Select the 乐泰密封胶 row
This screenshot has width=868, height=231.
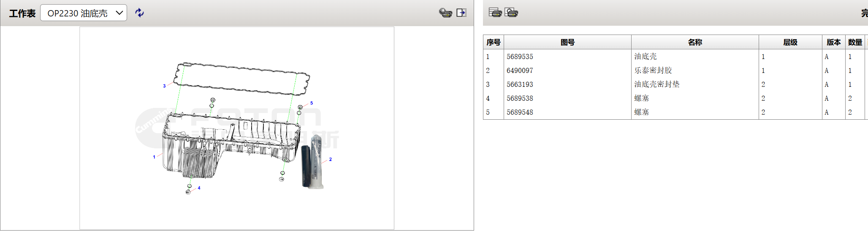(x=653, y=70)
